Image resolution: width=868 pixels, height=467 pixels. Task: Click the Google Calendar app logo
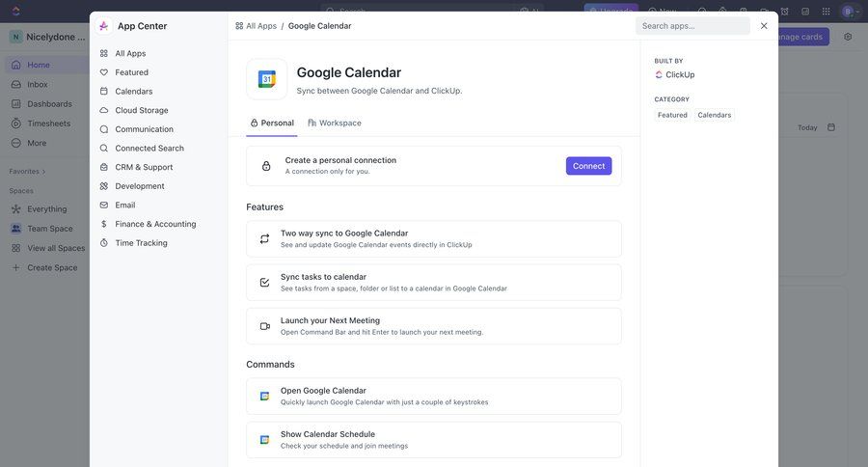click(267, 79)
